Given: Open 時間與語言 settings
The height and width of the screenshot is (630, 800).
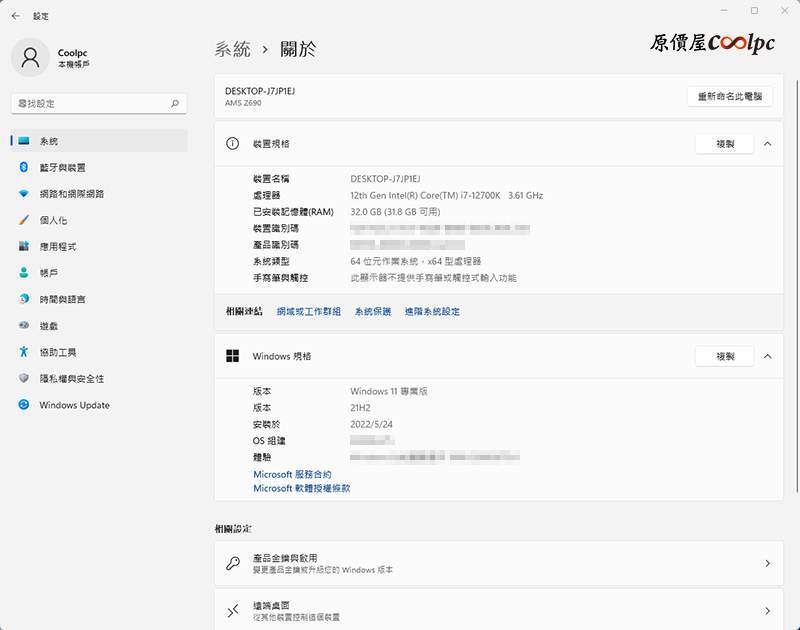Looking at the screenshot, I should (99, 299).
